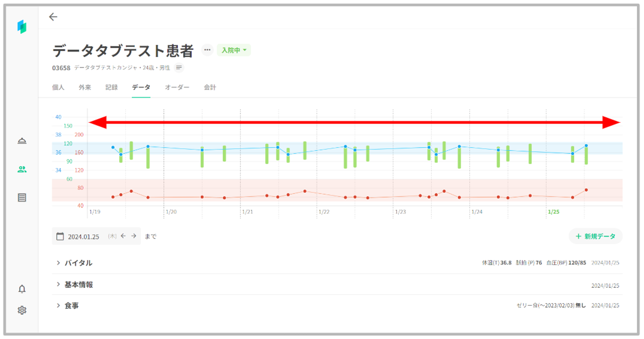Open the notifications bell icon

[x=22, y=289]
